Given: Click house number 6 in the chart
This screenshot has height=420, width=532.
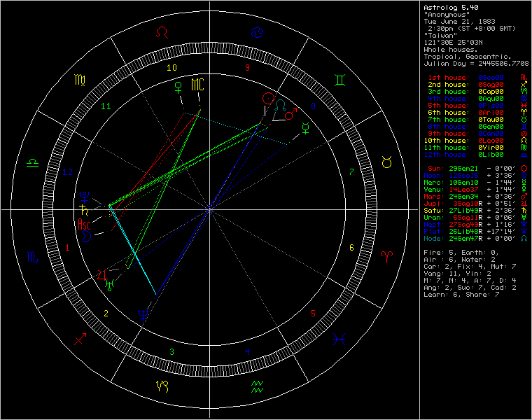Looking at the screenshot, I should click(351, 248).
